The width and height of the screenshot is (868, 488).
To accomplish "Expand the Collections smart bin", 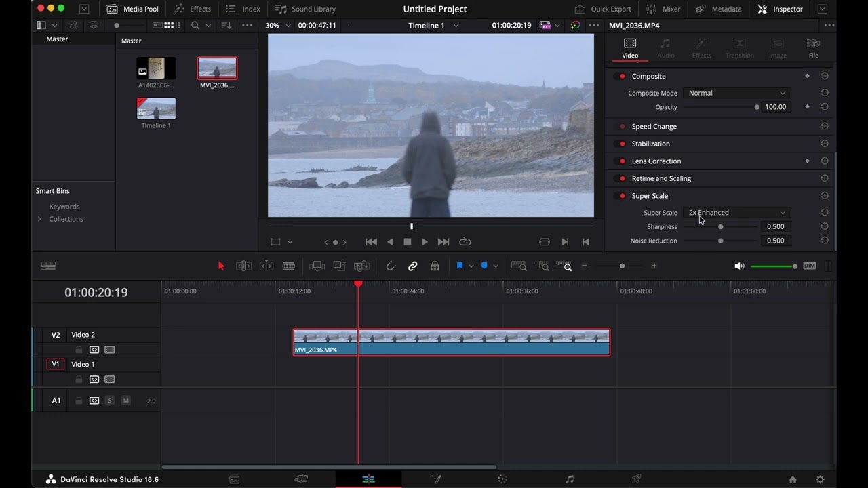I will (x=39, y=219).
